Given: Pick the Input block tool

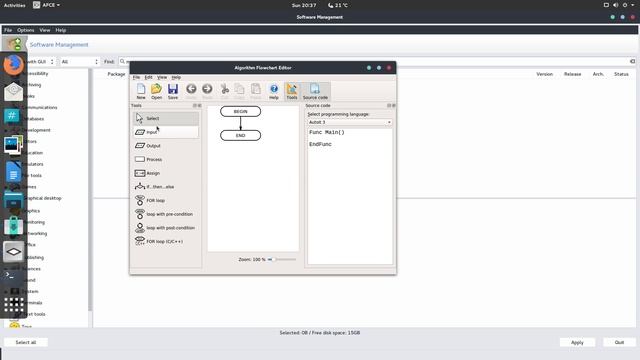Looking at the screenshot, I should pos(166,132).
